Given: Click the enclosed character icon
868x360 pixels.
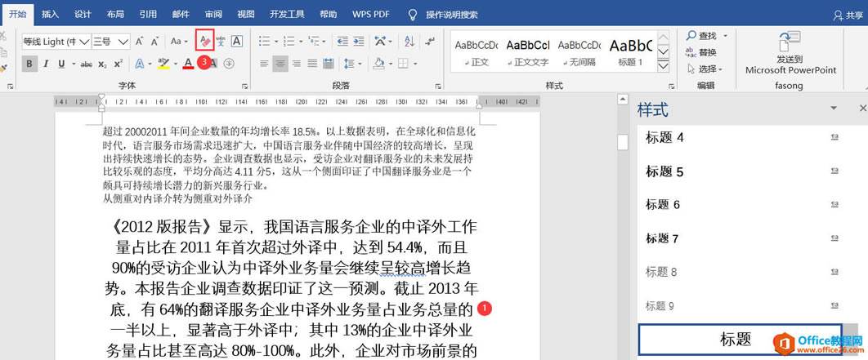Looking at the screenshot, I should click(229, 64).
